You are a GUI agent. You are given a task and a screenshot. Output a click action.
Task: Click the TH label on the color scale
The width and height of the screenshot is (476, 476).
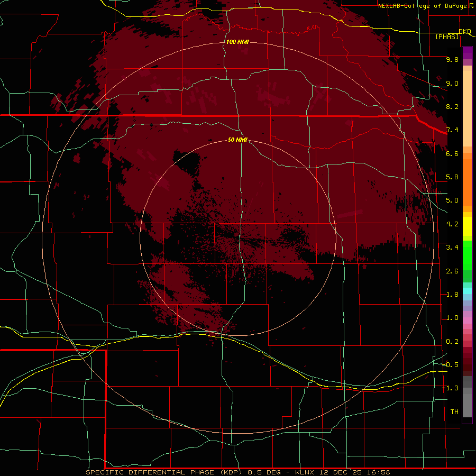click(x=454, y=412)
